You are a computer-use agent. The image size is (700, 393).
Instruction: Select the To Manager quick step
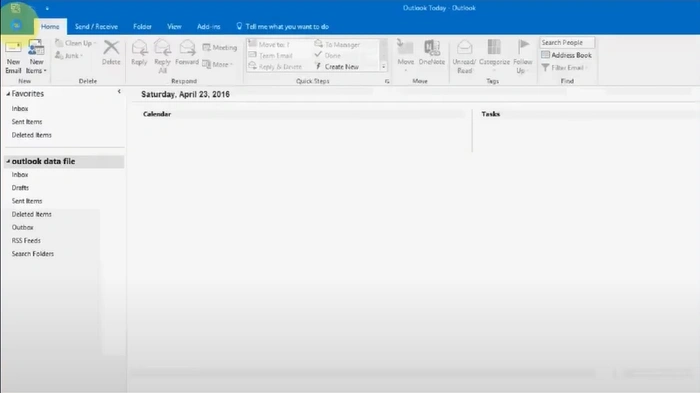click(337, 44)
